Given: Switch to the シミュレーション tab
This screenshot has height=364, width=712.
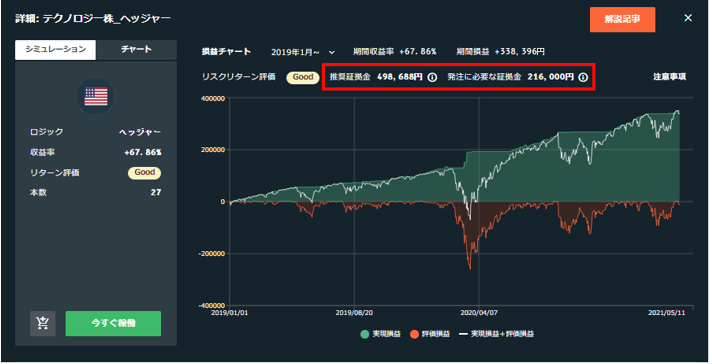Looking at the screenshot, I should click(x=55, y=49).
